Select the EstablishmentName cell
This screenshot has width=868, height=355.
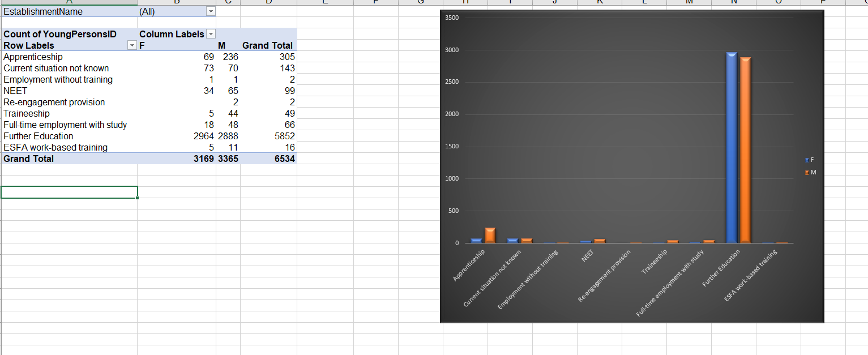(x=69, y=11)
